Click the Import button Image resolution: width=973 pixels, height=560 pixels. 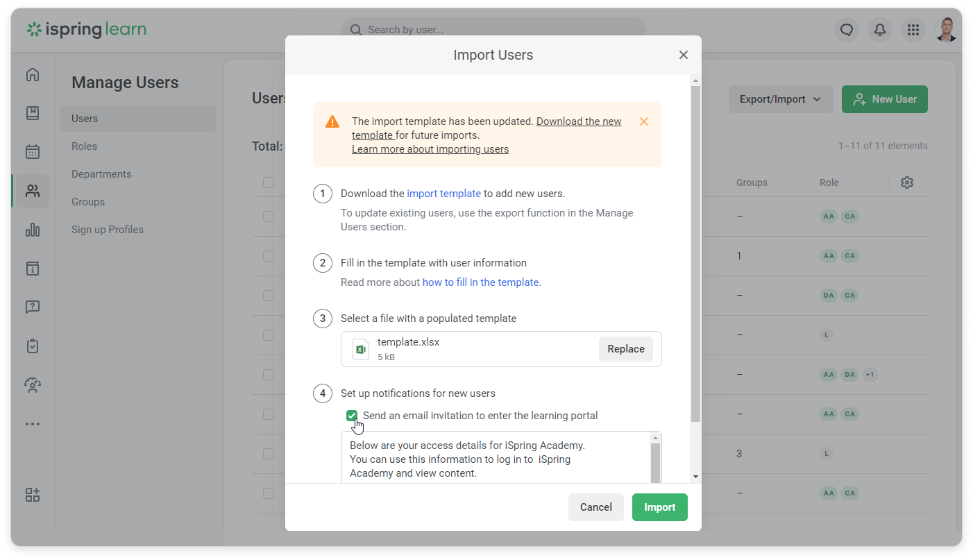(660, 507)
